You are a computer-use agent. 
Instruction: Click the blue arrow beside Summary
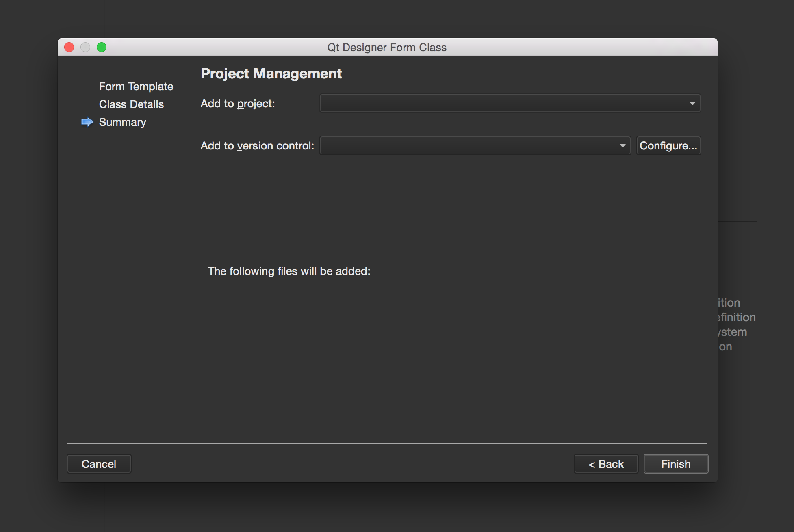(87, 122)
